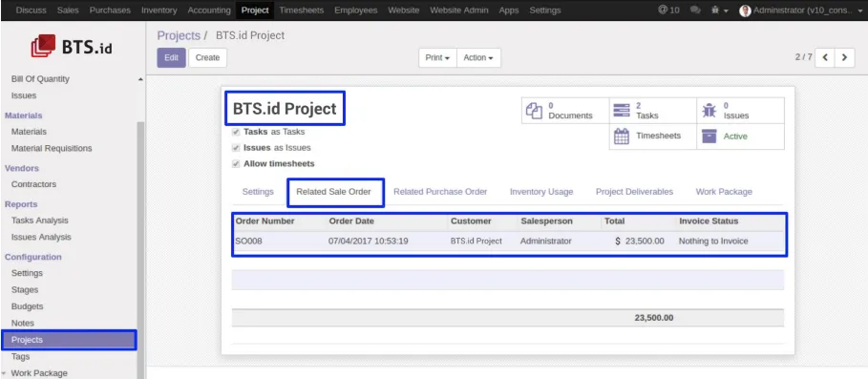Click the BTS.id logo
The image size is (868, 379).
coord(72,47)
